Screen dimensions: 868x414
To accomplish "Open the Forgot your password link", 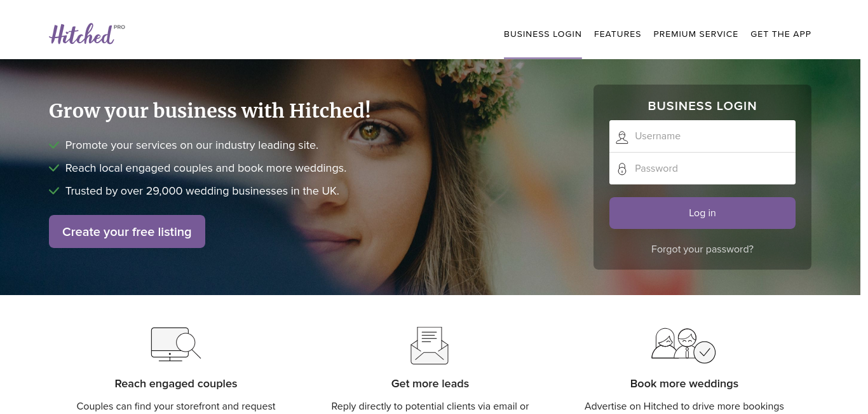I will click(702, 249).
